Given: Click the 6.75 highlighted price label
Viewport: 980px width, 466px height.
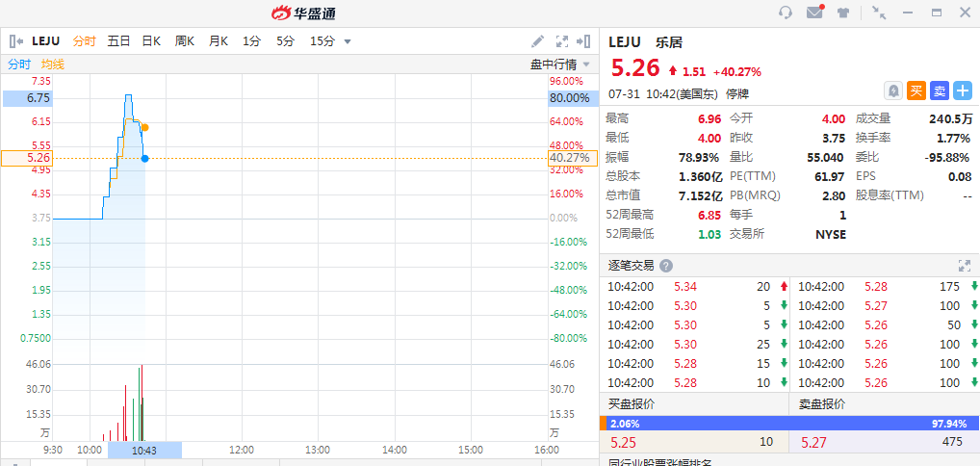Looking at the screenshot, I should click(28, 98).
